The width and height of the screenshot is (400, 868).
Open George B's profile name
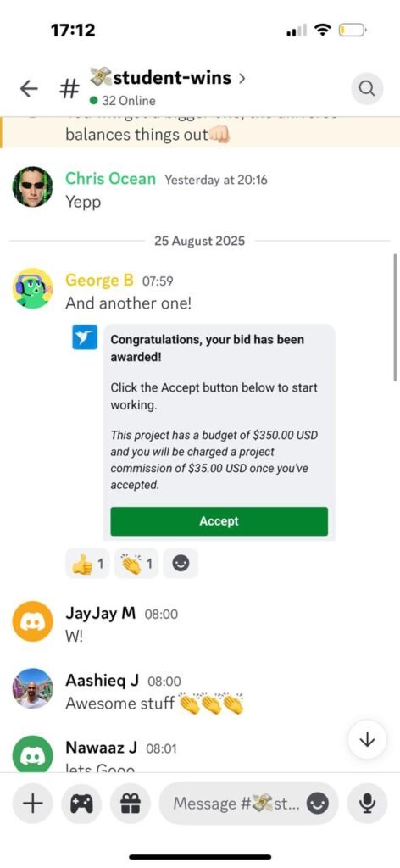click(x=100, y=281)
